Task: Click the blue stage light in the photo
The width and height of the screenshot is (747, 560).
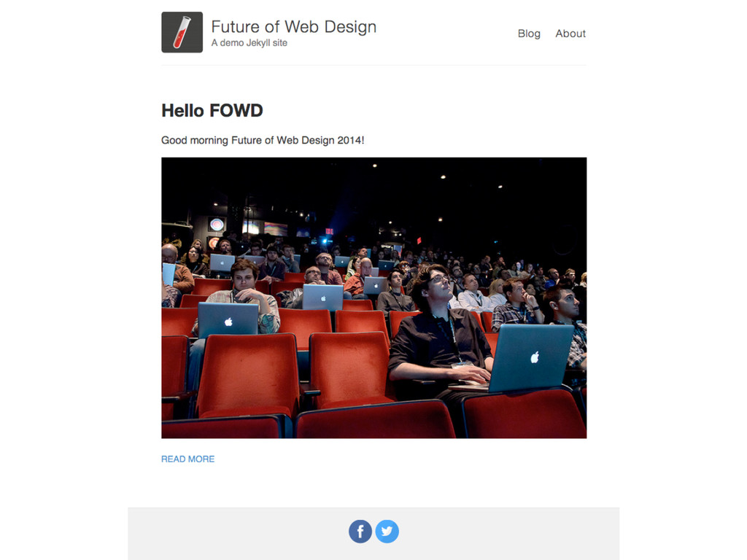Action: (x=325, y=241)
